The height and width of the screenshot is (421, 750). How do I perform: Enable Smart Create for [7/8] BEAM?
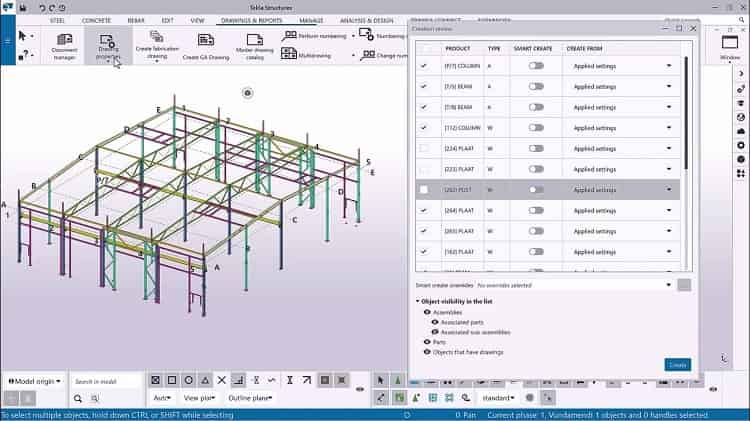[x=537, y=107]
